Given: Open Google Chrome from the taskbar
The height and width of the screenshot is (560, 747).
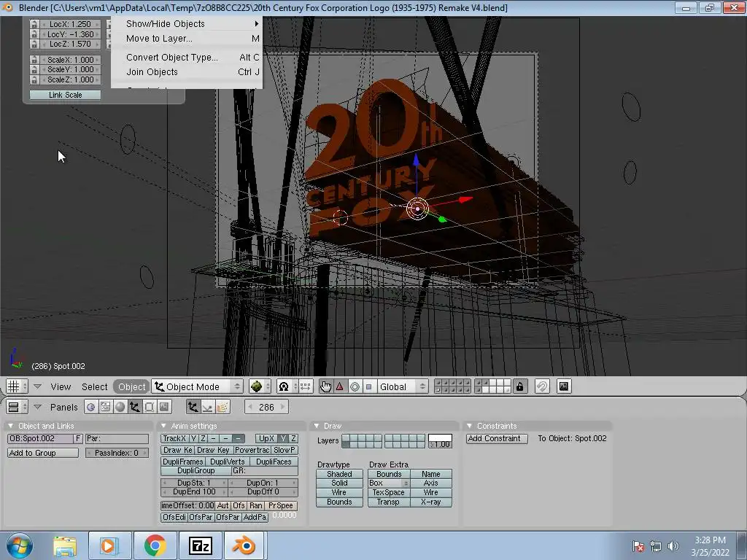Looking at the screenshot, I should [155, 545].
